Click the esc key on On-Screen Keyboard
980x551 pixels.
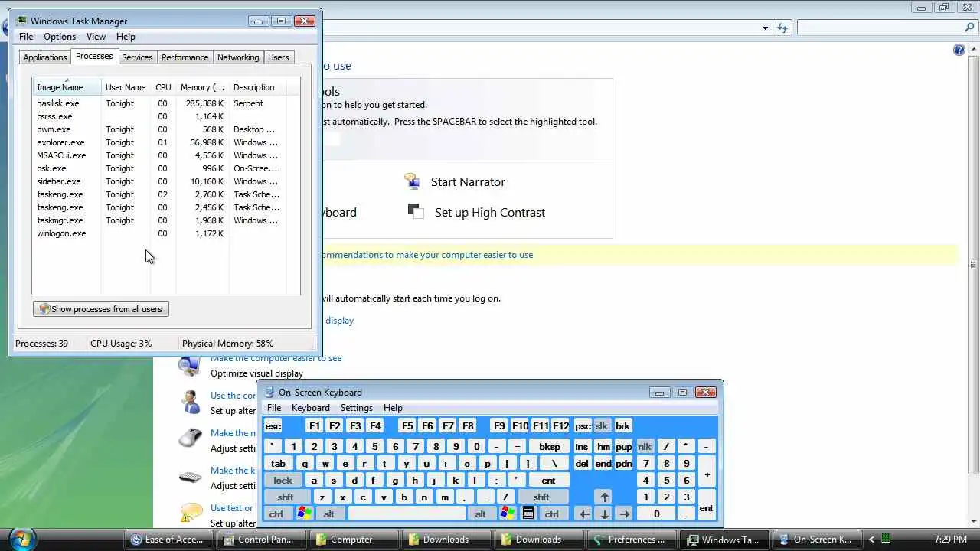click(x=273, y=426)
